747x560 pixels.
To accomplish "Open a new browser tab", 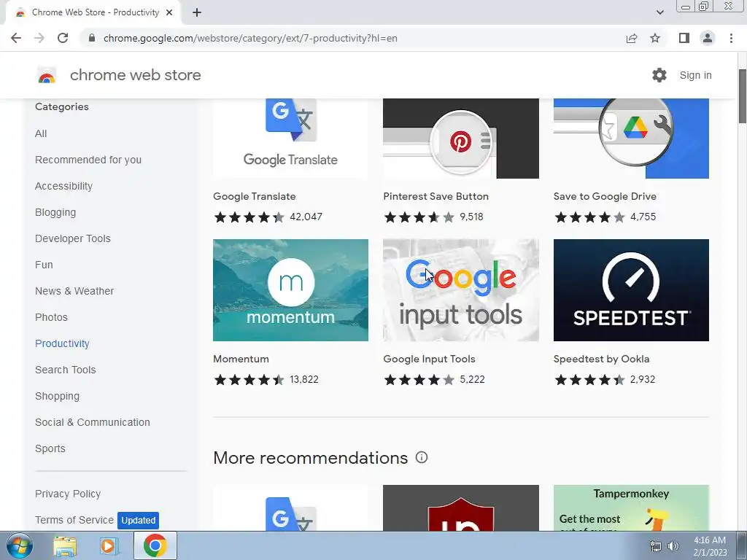I will [x=197, y=12].
